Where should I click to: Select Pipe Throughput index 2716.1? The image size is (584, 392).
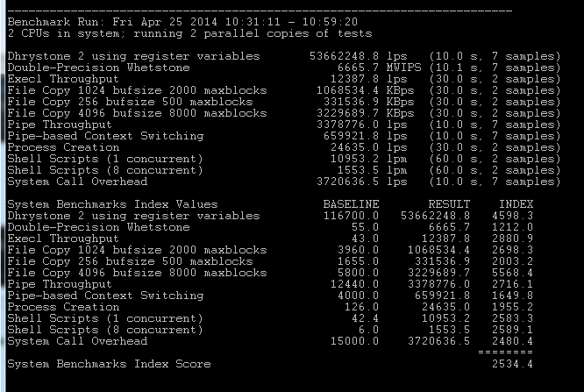coord(512,284)
